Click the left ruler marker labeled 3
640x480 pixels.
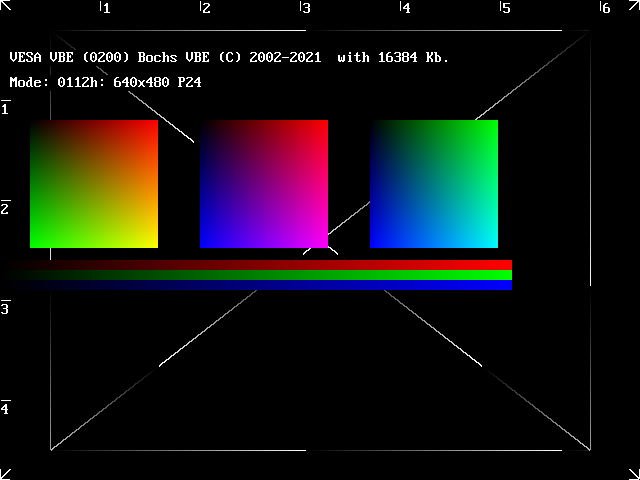(x=6, y=308)
